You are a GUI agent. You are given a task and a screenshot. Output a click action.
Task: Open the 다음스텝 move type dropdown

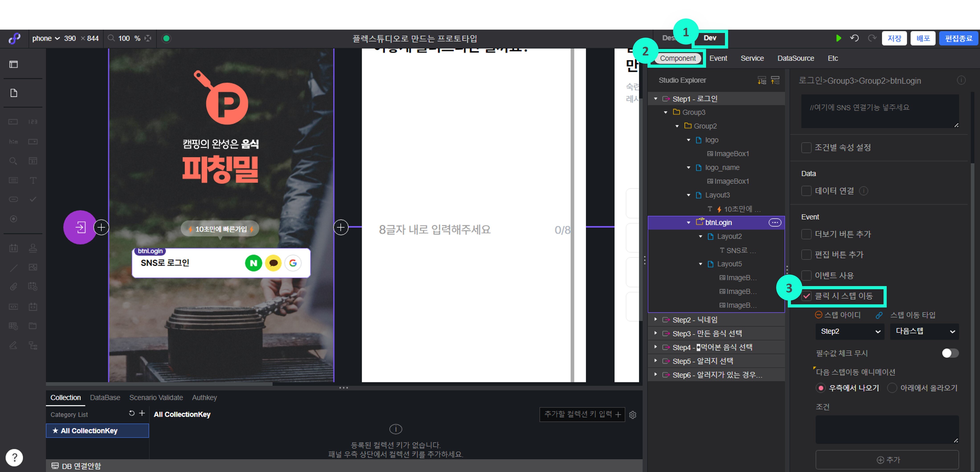925,331
